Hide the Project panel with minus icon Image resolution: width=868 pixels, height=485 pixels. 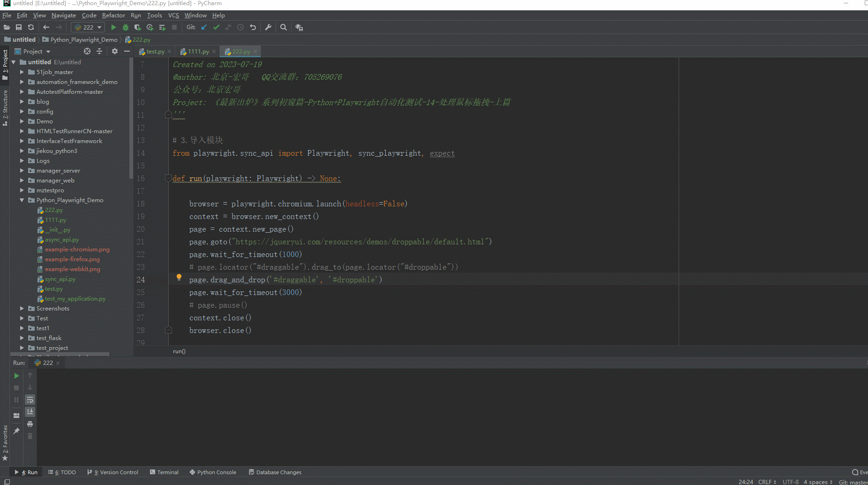pos(127,51)
